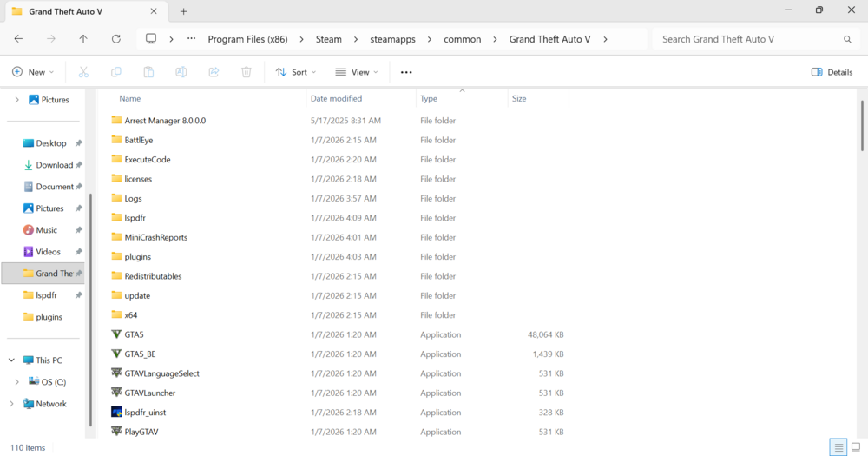Expand chevron after steamapps breadcrumb
This screenshot has height=456, width=868.
pyautogui.click(x=429, y=39)
